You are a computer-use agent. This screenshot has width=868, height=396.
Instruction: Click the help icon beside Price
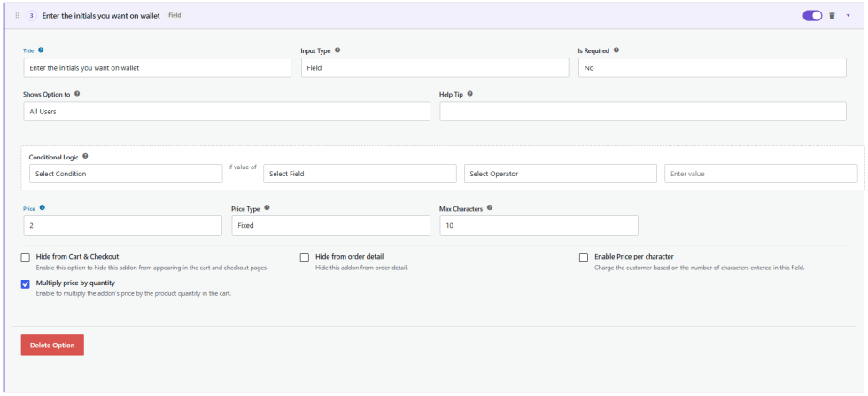pyautogui.click(x=43, y=207)
